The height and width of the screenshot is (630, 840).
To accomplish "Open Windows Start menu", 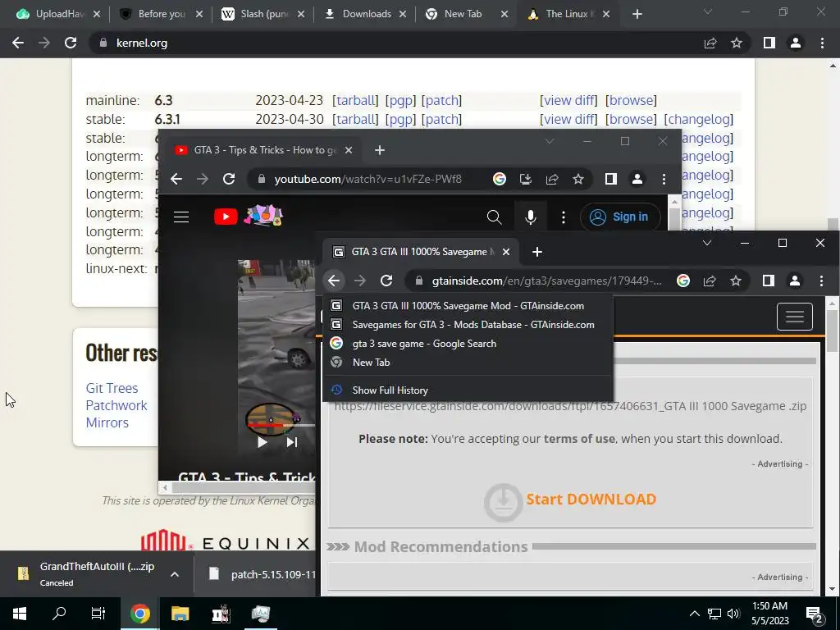I will [x=20, y=614].
